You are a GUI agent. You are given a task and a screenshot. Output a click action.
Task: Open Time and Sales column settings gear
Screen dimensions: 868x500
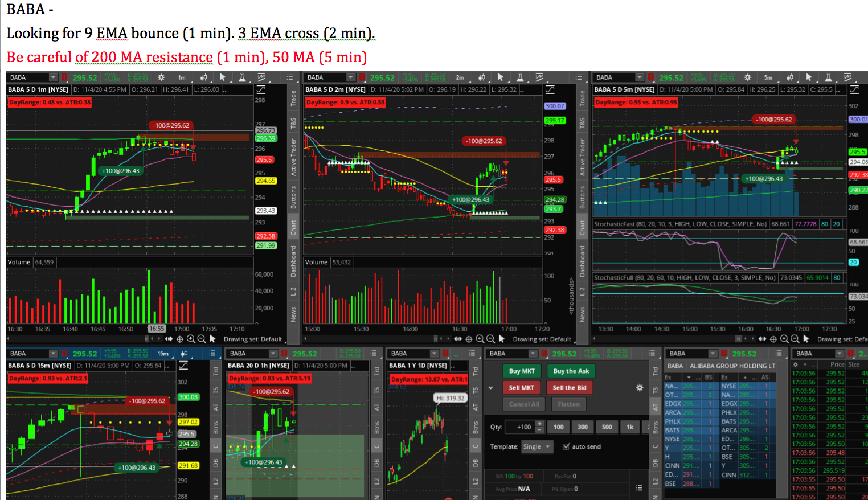coord(797,364)
